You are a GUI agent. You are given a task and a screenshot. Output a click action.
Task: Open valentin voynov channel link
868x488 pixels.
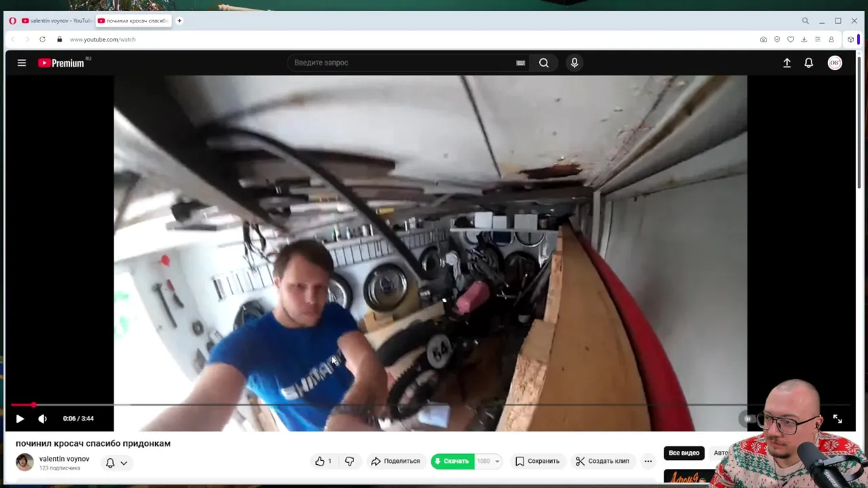64,459
